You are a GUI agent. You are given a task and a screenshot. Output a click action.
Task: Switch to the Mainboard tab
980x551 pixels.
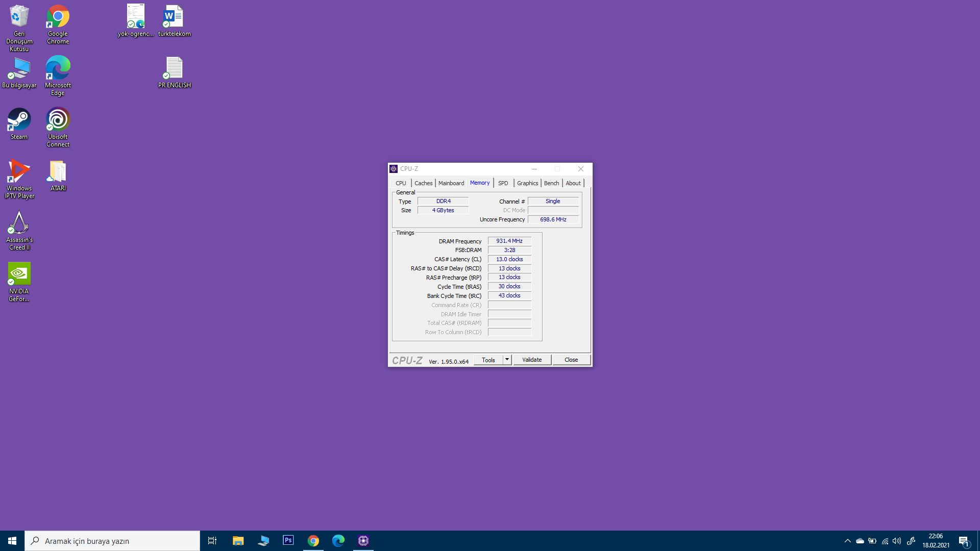[x=451, y=183]
